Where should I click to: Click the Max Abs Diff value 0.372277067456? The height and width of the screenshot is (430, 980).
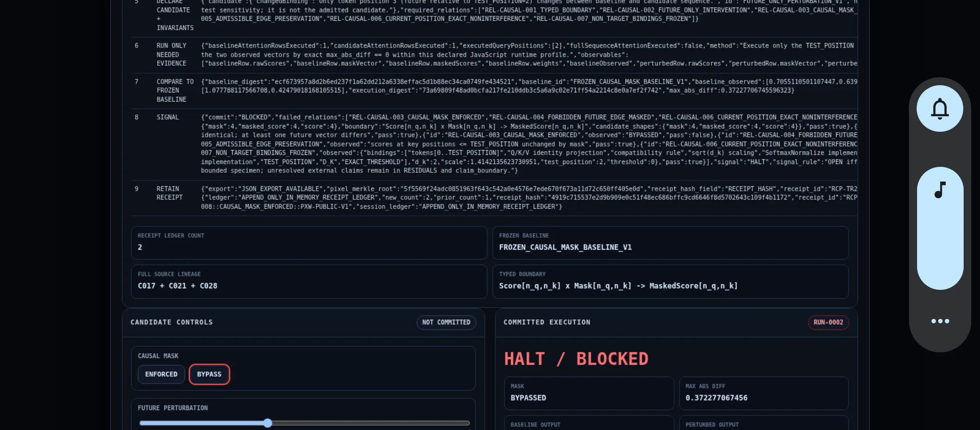point(716,398)
